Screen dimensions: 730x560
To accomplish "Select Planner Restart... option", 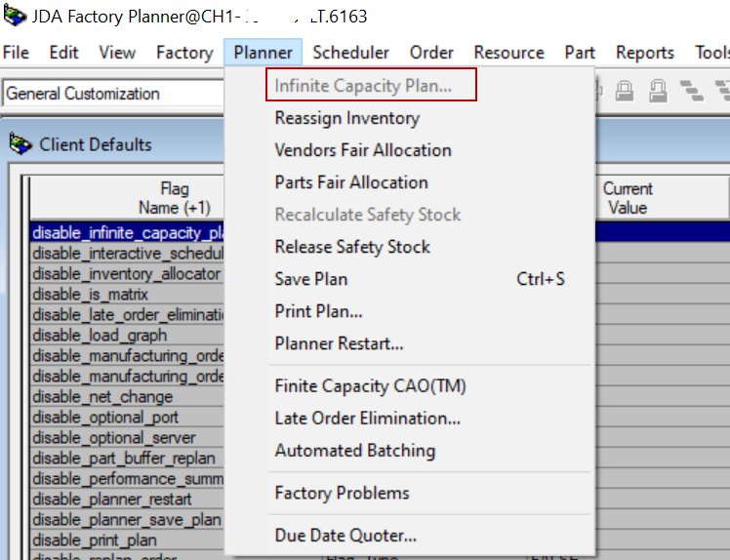I will (x=339, y=343).
